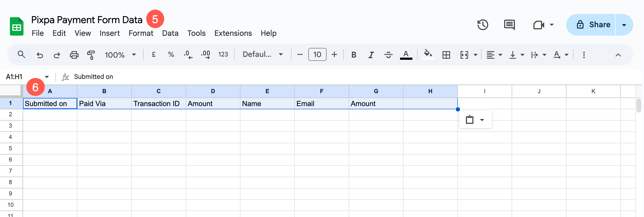Toggle strikethrough formatting

(x=388, y=55)
